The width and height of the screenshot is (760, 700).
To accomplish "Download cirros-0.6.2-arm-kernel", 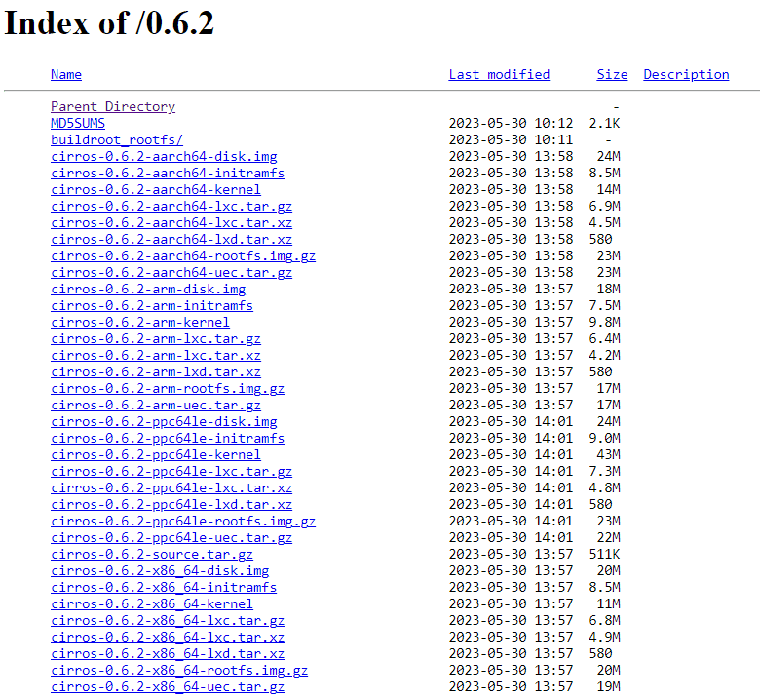I will pos(140,322).
